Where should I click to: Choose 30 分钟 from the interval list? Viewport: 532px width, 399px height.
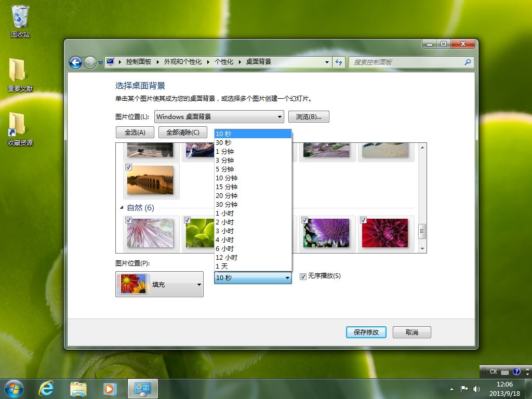click(253, 204)
